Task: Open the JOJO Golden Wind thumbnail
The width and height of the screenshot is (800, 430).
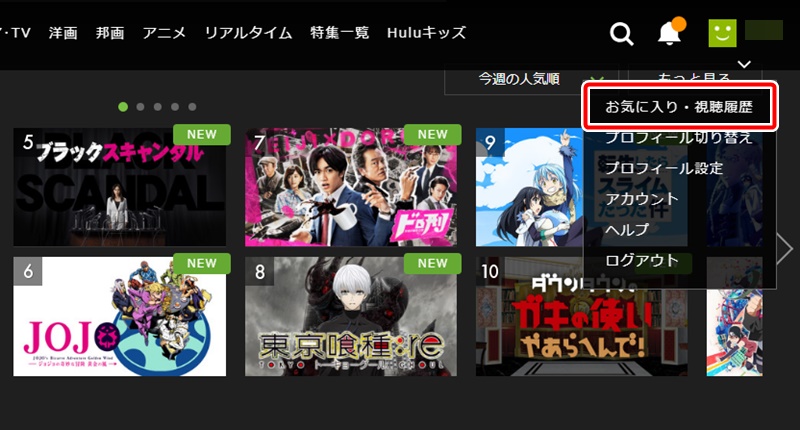Action: [x=119, y=316]
